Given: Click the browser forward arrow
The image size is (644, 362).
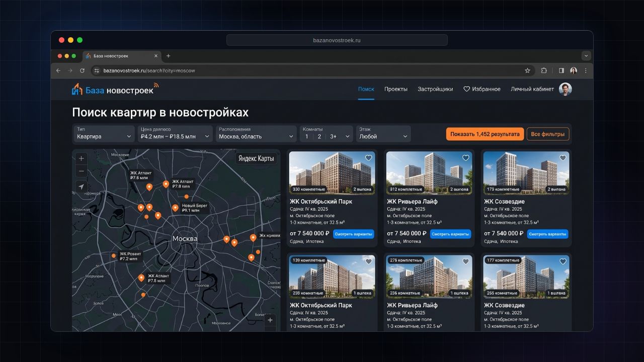Looking at the screenshot, I should click(x=70, y=71).
